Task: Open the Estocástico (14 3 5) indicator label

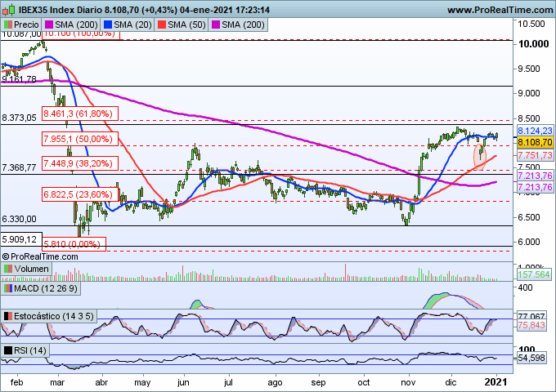Action: click(53, 316)
